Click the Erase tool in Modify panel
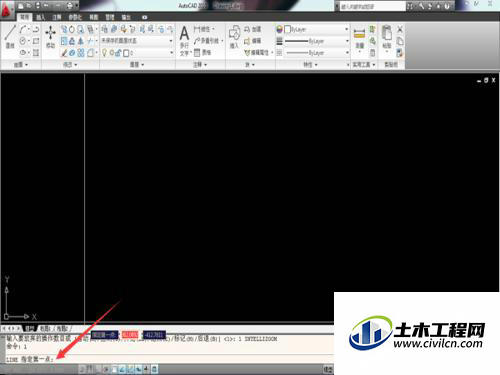The image size is (500, 375). [x=64, y=53]
